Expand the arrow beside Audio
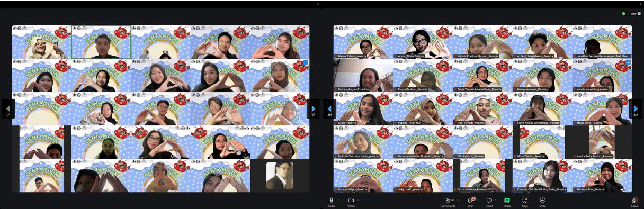The image size is (644, 209). [338, 200]
